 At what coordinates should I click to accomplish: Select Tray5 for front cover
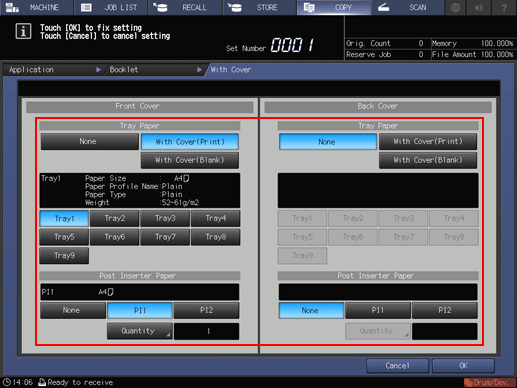(64, 237)
